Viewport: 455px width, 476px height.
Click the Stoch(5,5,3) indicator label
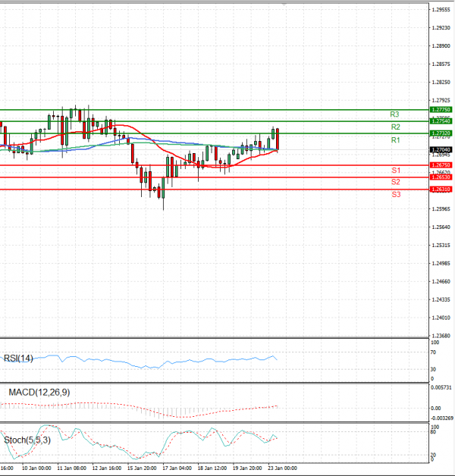coord(27,440)
